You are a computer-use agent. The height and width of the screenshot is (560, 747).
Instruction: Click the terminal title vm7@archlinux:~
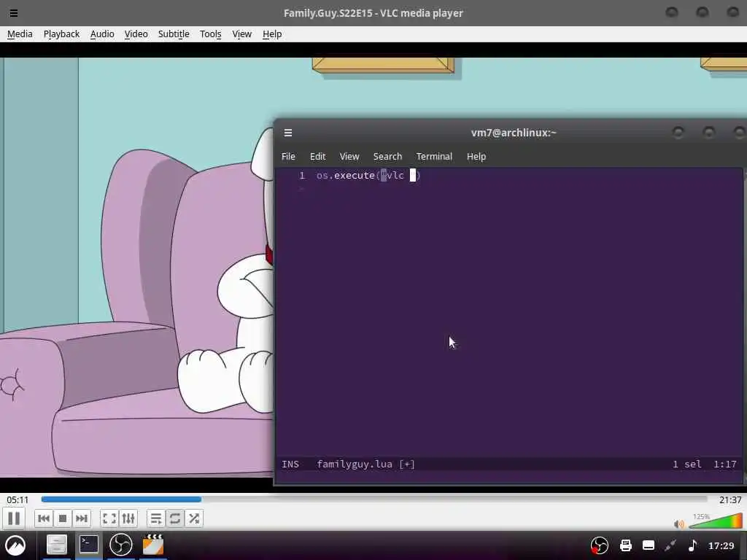point(514,133)
